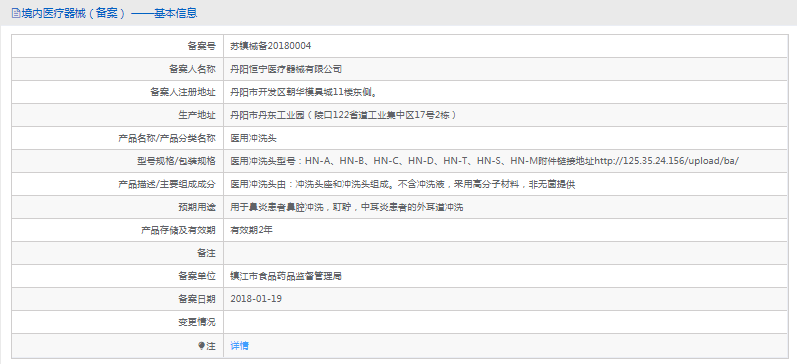The width and height of the screenshot is (797, 364).
Task: Click the 备案号 row label
Action: [x=202, y=46]
